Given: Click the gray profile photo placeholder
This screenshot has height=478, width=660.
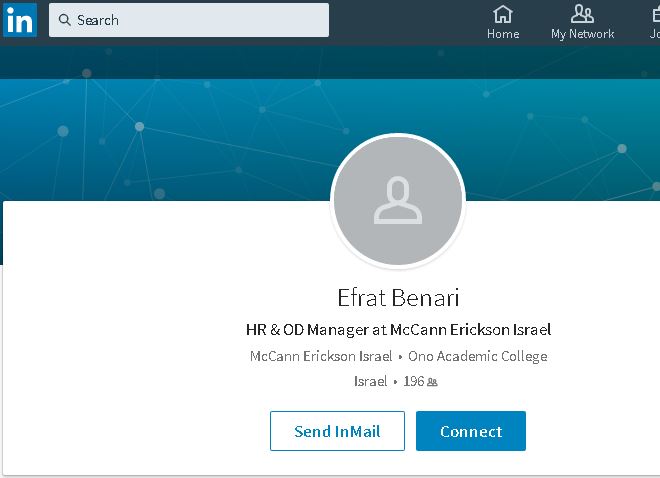Looking at the screenshot, I should (x=398, y=201).
